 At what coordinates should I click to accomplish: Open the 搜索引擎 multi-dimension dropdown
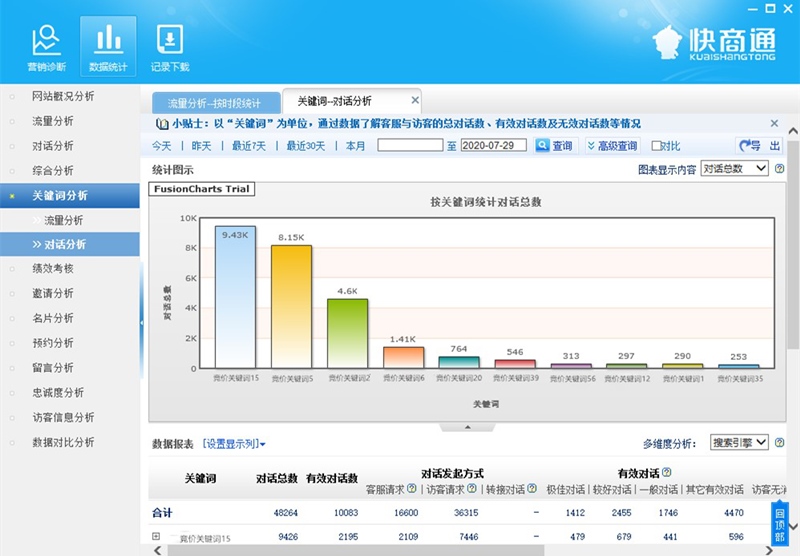739,442
